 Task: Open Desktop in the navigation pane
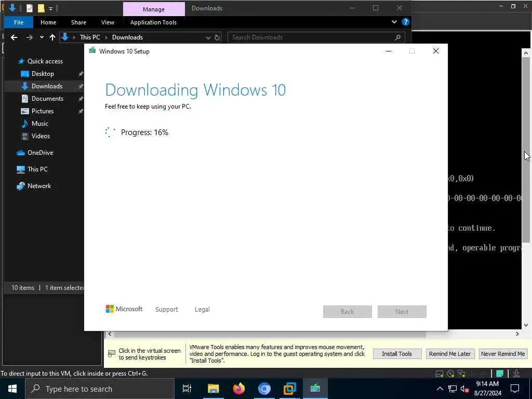pos(43,74)
